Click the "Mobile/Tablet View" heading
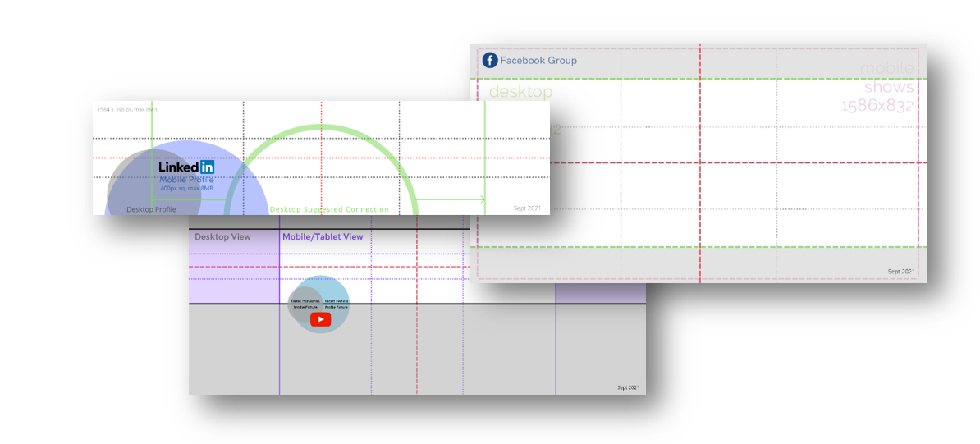The height and width of the screenshot is (444, 980). click(323, 237)
